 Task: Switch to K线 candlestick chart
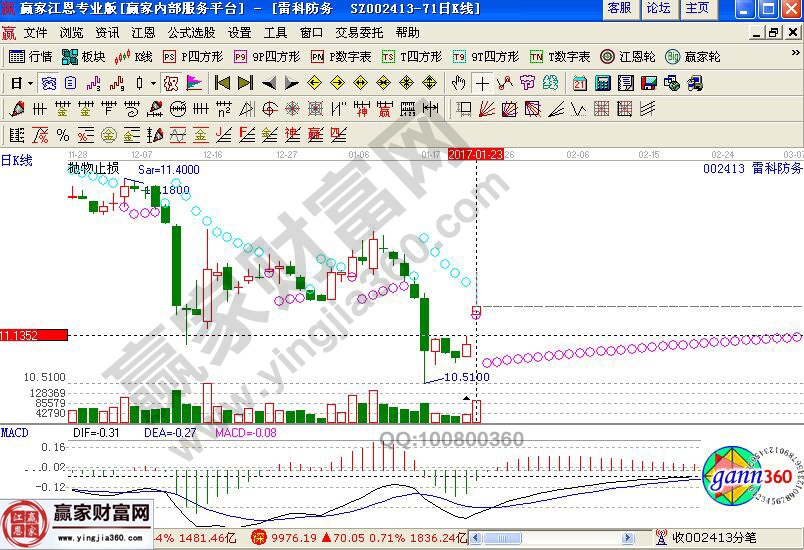[135, 57]
